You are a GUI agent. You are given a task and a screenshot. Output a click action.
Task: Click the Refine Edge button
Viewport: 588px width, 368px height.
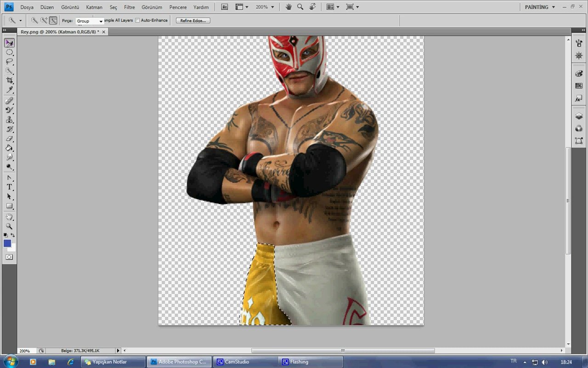pos(193,21)
